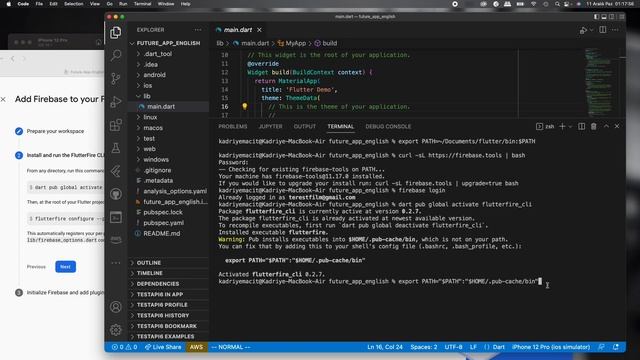This screenshot has width=640, height=360.
Task: Click the AWS status bar item
Action: click(x=196, y=347)
